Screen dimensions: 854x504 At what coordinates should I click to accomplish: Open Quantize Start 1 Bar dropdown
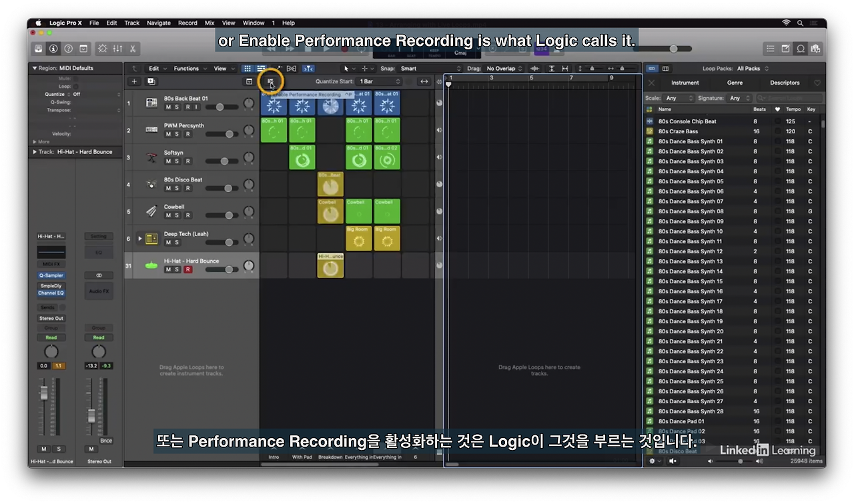[x=380, y=81]
